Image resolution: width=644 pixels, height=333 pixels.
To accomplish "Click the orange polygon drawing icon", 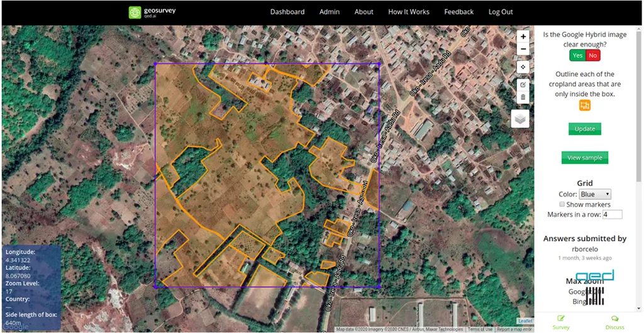I will [585, 106].
